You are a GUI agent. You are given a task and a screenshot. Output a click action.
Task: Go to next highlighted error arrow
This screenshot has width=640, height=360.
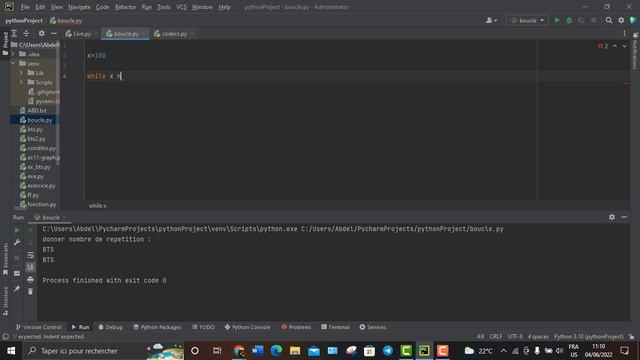click(x=624, y=46)
